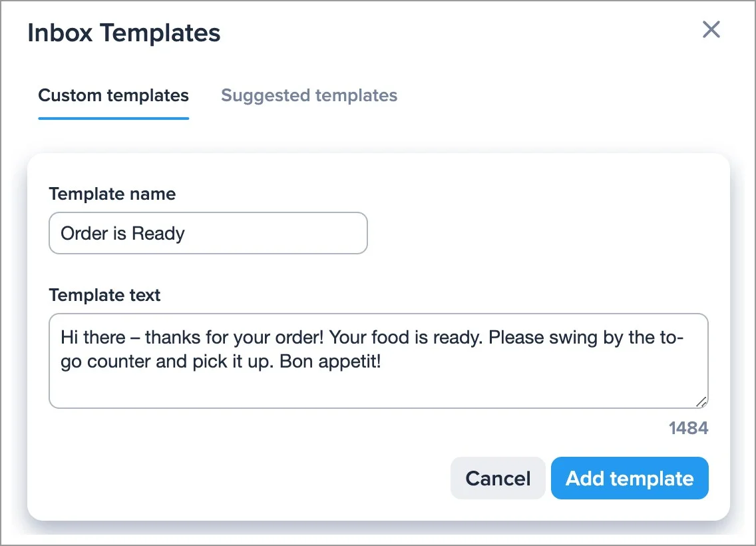Click the X icon to dismiss the modal
The image size is (756, 546).
[711, 29]
